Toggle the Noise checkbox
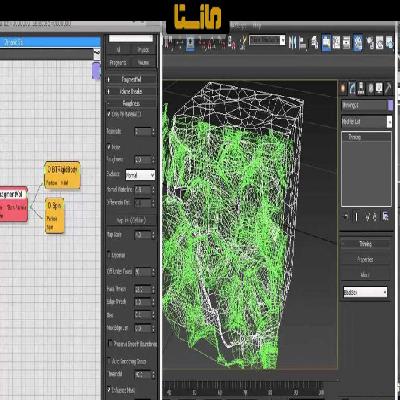Image resolution: width=400 pixels, height=400 pixels. (x=109, y=147)
